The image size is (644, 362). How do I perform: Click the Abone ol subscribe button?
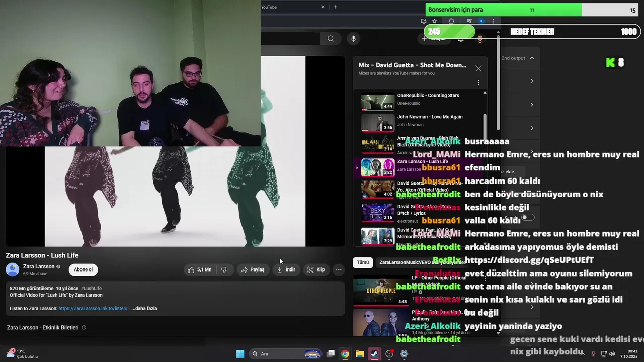pos(83,269)
